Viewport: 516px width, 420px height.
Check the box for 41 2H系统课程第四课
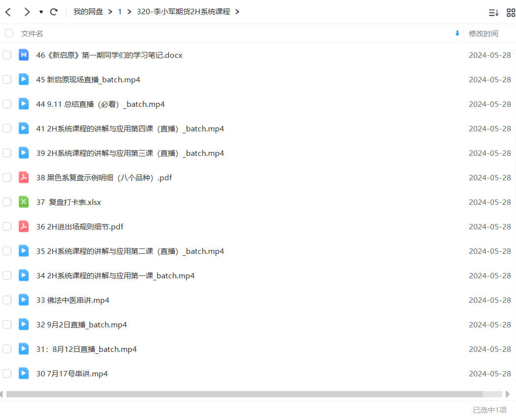(7, 128)
